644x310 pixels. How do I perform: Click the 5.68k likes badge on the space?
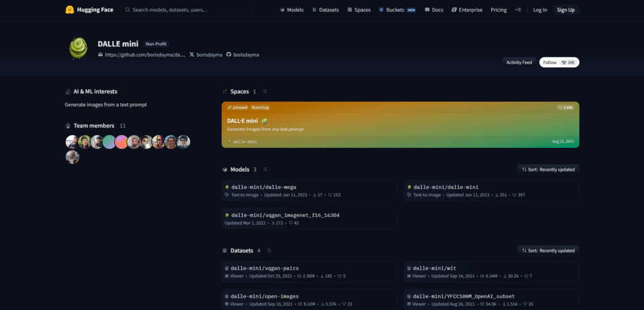565,108
